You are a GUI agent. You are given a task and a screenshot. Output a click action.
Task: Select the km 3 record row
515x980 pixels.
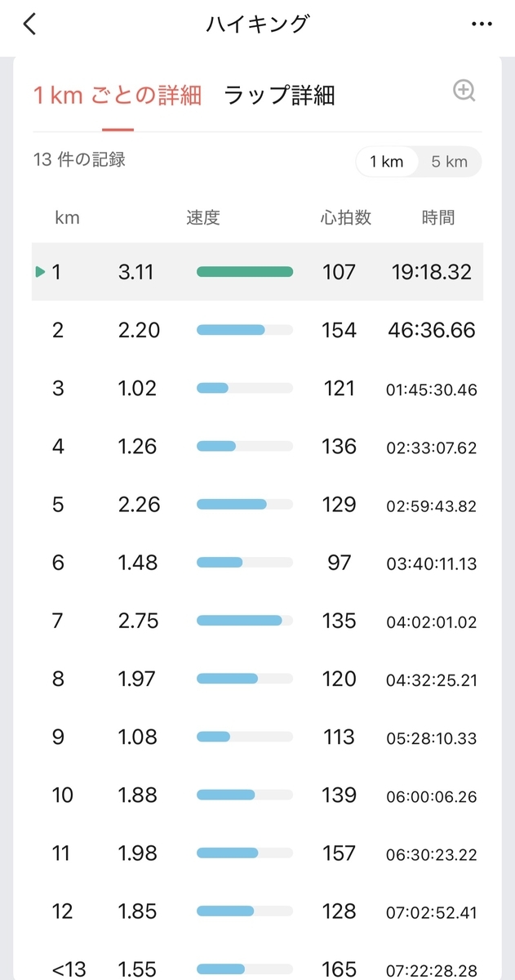(x=257, y=388)
